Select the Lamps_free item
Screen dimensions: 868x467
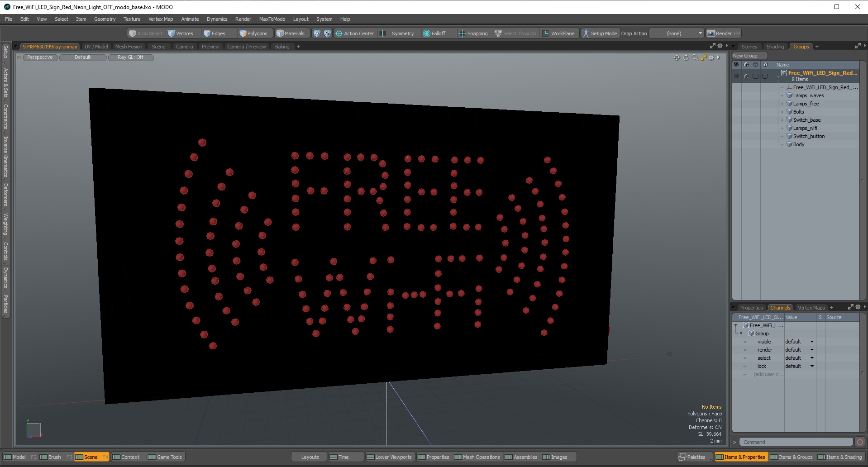(806, 104)
